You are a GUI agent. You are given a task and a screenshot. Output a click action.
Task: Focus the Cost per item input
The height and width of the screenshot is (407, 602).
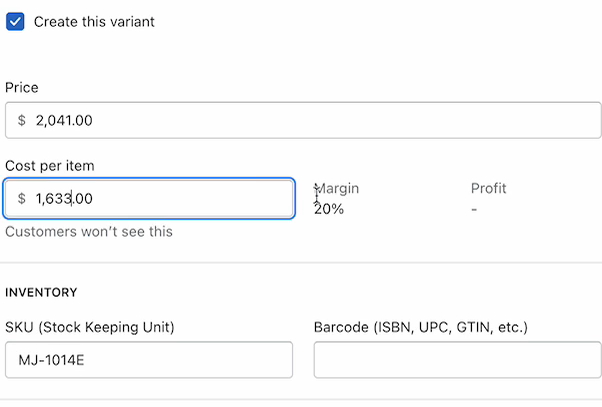pyautogui.click(x=149, y=199)
